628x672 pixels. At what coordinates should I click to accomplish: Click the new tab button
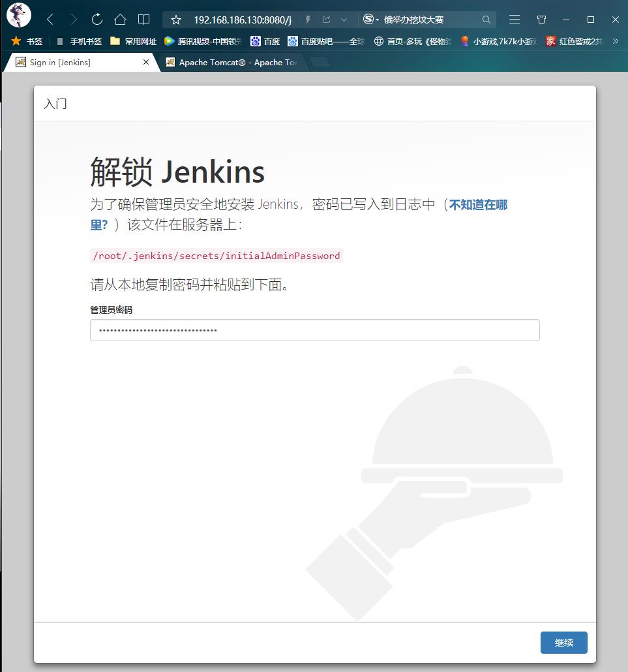click(320, 62)
